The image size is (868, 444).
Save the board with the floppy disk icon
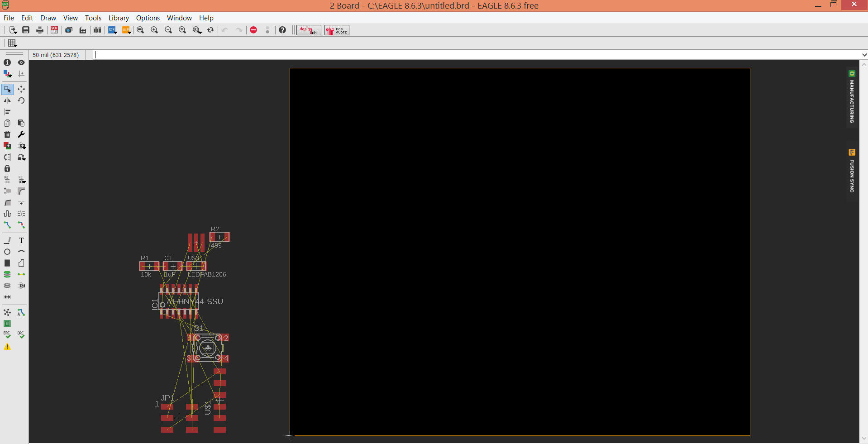[26, 30]
